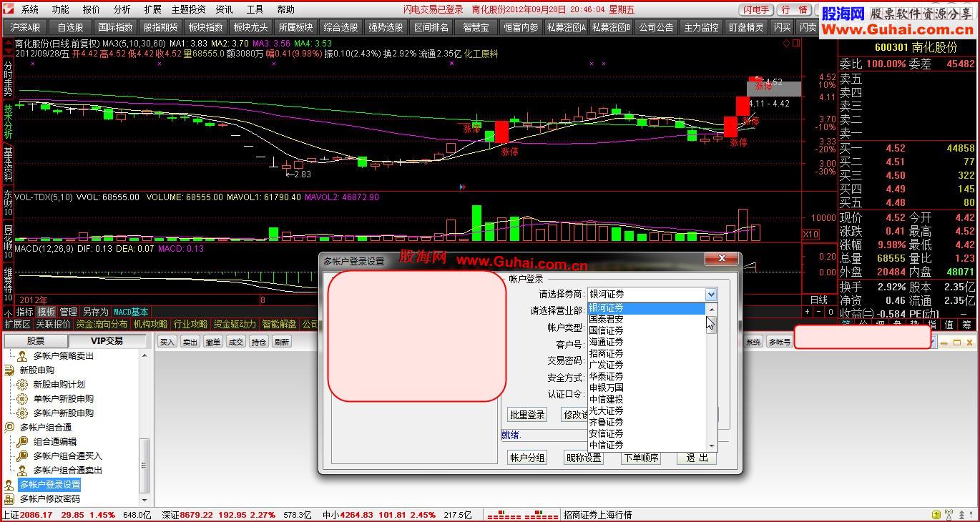Open the 系统 menu

pos(29,9)
